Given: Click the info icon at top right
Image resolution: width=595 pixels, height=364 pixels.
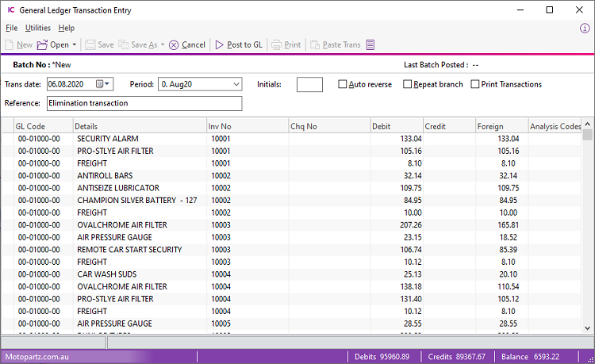Looking at the screenshot, I should tap(585, 28).
